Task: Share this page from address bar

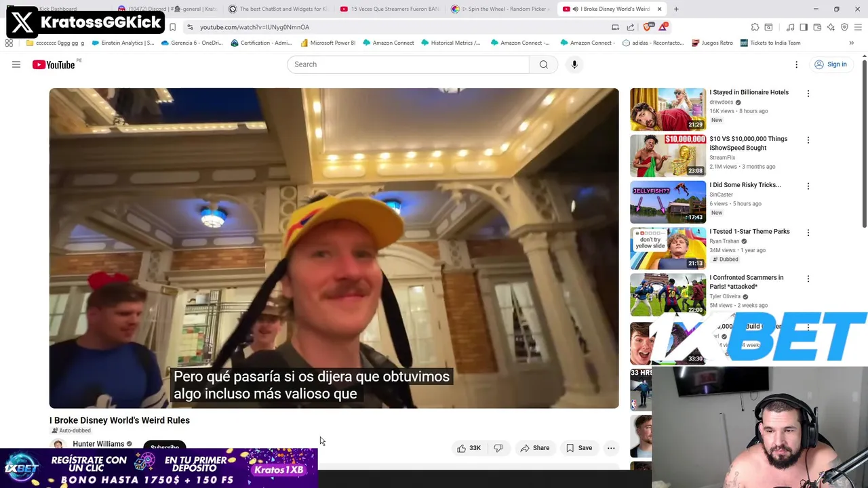Action: pyautogui.click(x=631, y=27)
